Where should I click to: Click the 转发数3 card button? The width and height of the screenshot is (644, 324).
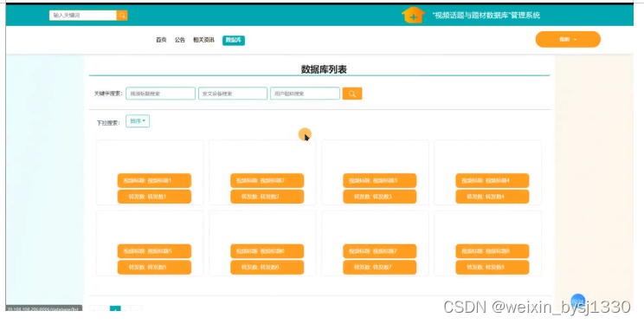click(x=379, y=197)
